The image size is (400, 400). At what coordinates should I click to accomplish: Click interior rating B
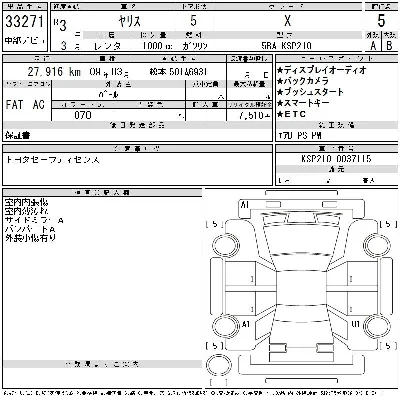pyautogui.click(x=389, y=45)
